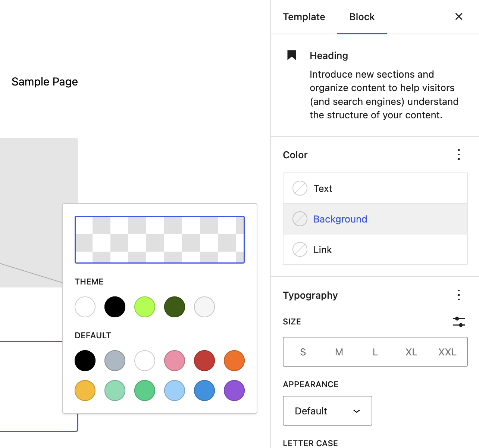Click the Link color indicator circle
Viewport: 479px width, 448px height.
click(300, 249)
